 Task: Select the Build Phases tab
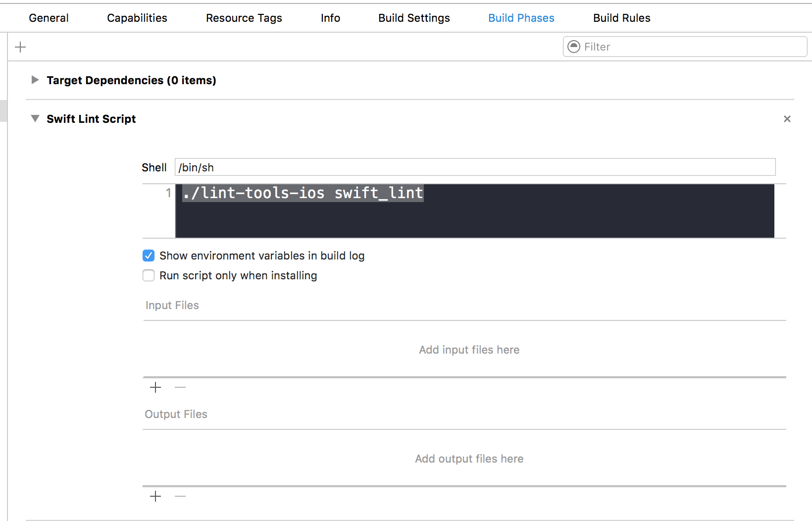(521, 18)
